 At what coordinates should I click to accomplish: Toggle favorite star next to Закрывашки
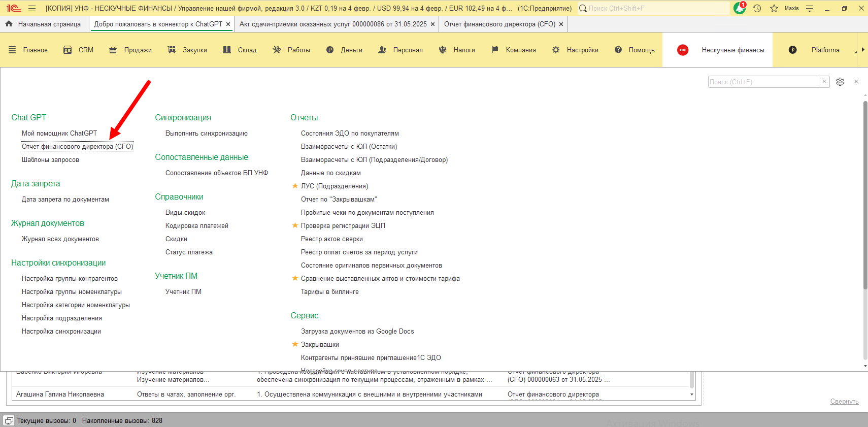point(295,344)
